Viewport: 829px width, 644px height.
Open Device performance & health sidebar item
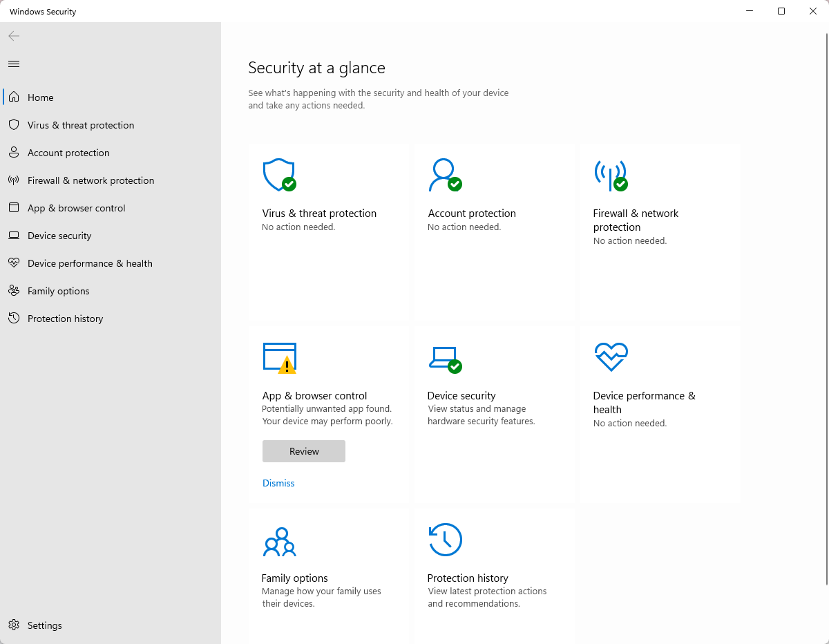coord(111,263)
